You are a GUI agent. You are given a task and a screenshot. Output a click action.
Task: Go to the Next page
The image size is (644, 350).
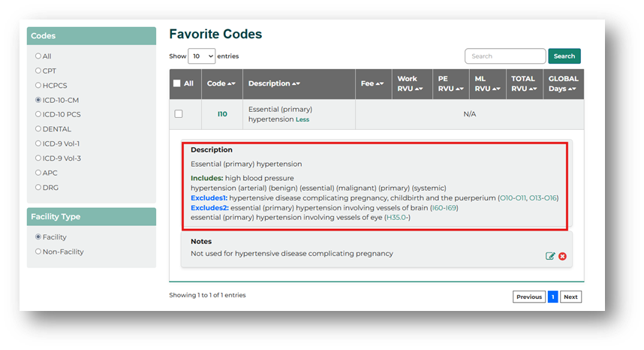[570, 297]
